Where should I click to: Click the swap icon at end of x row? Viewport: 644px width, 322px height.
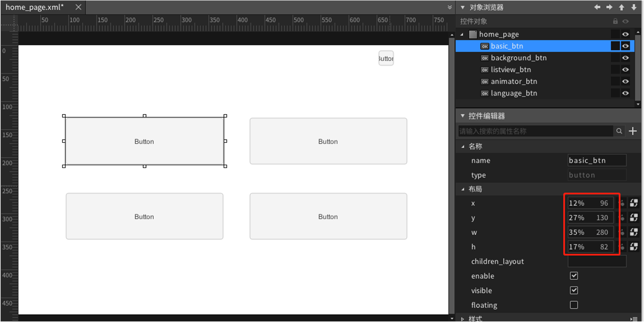tap(633, 203)
